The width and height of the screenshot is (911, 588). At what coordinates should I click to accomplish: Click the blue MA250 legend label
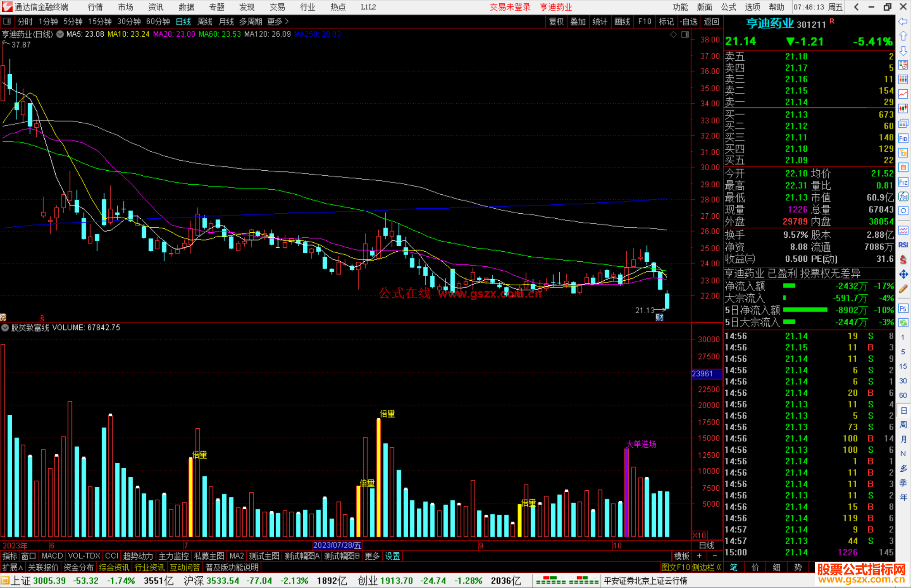click(x=318, y=34)
